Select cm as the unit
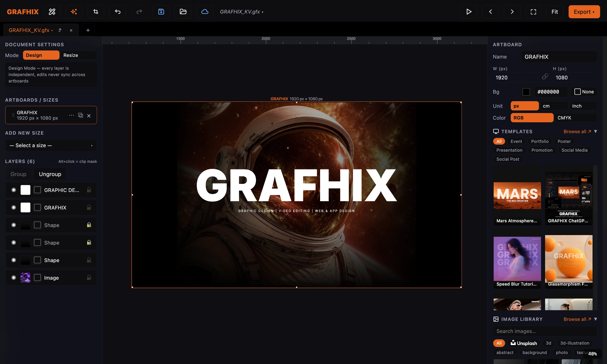Viewport: 607px width, 364px height. coord(554,106)
